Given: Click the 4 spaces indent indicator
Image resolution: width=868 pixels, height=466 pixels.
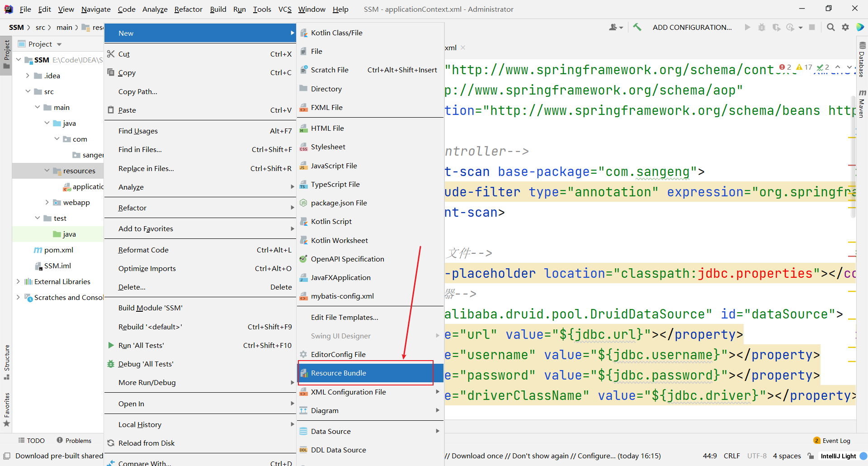Looking at the screenshot, I should coord(787,456).
